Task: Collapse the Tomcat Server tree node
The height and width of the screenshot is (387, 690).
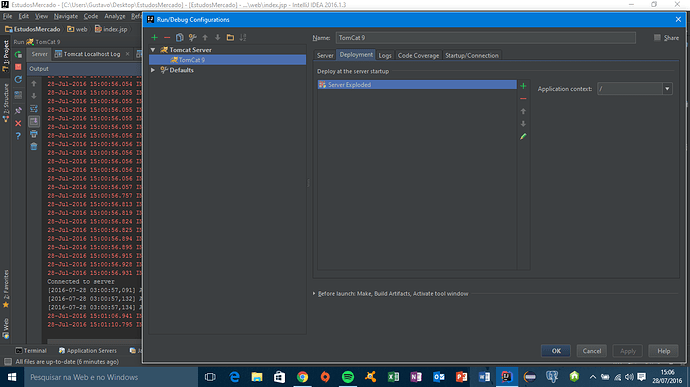Action: 153,50
